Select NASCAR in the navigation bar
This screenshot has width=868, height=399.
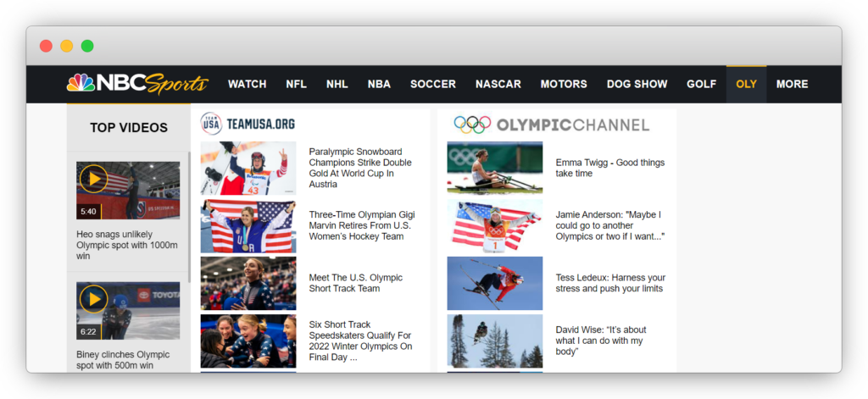pos(498,84)
